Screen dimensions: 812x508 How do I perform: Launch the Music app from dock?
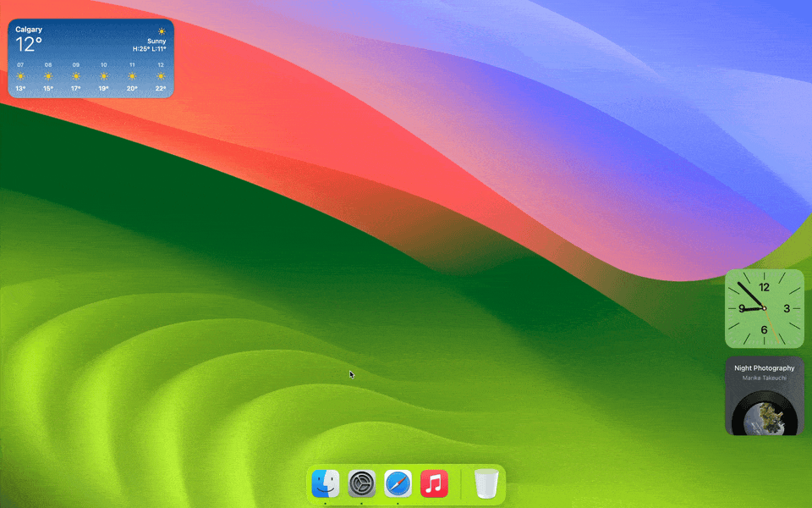(434, 484)
